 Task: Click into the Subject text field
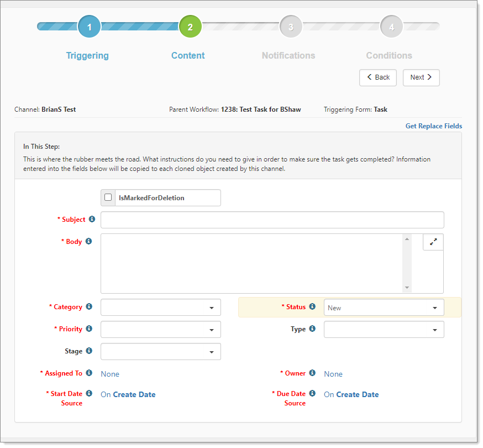coord(272,220)
